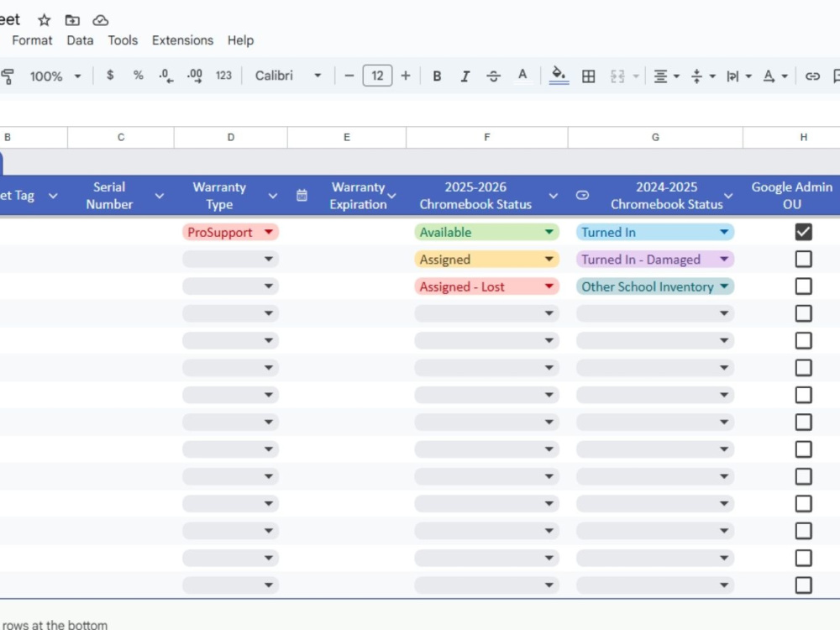Image resolution: width=840 pixels, height=630 pixels.
Task: Open the Warranty Type column filter
Action: (x=273, y=196)
